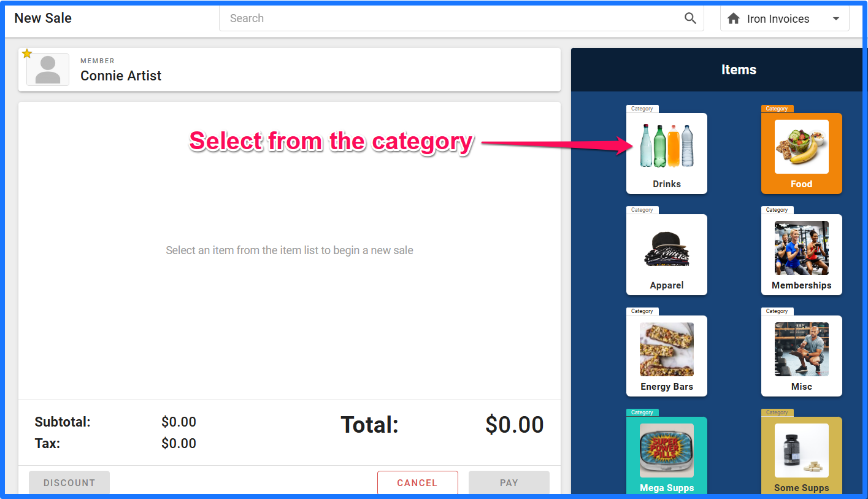Open the Energy Bars category
This screenshot has width=868, height=499.
click(666, 355)
